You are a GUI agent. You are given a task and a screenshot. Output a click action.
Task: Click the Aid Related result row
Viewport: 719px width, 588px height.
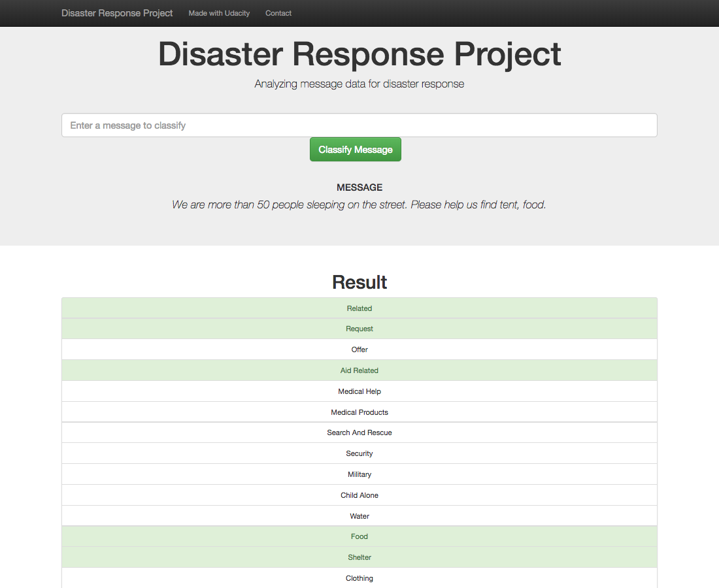[359, 370]
